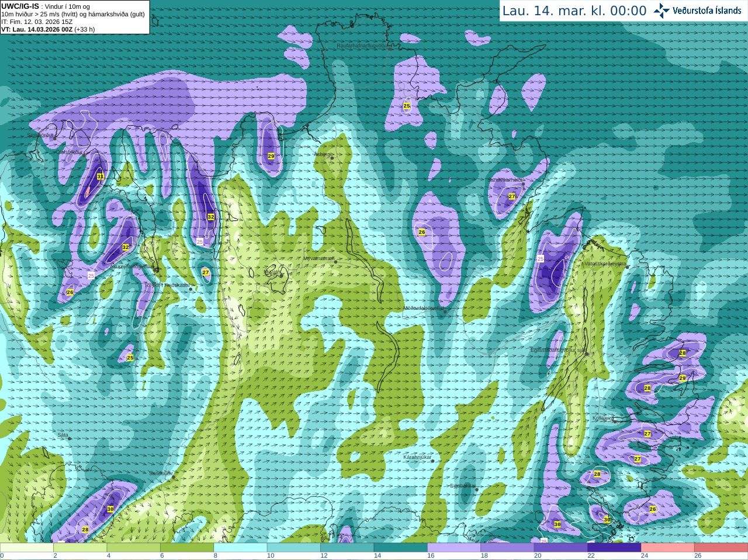Viewport: 748px width, 560px height.
Task: Click the 2–4 m/s light green legend swatch
Action: click(80, 548)
